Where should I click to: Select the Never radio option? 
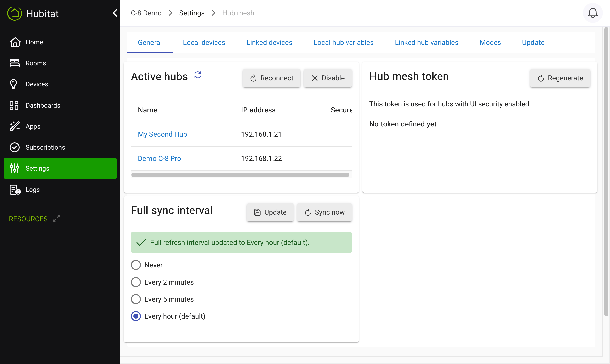(x=136, y=265)
